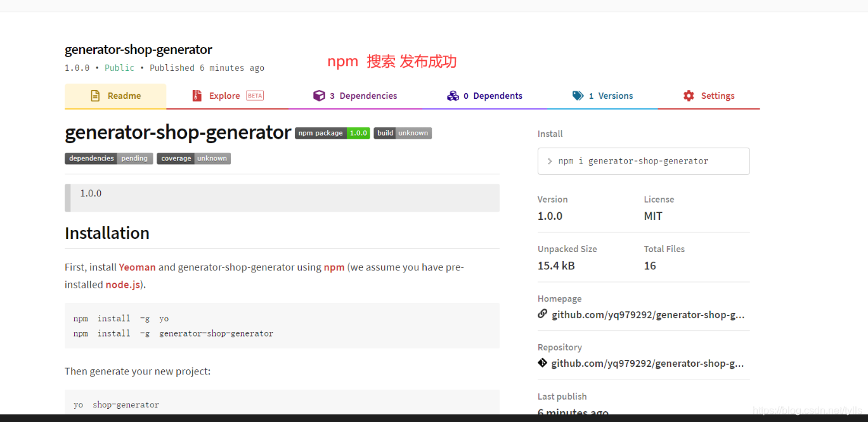
Task: Copy the npm i generator-shop-generator install command
Action: pos(644,161)
